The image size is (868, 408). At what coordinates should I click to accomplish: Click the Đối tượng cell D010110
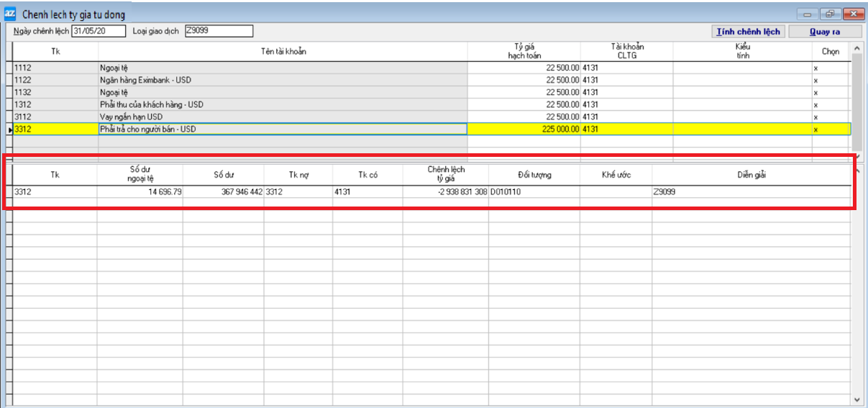click(534, 192)
